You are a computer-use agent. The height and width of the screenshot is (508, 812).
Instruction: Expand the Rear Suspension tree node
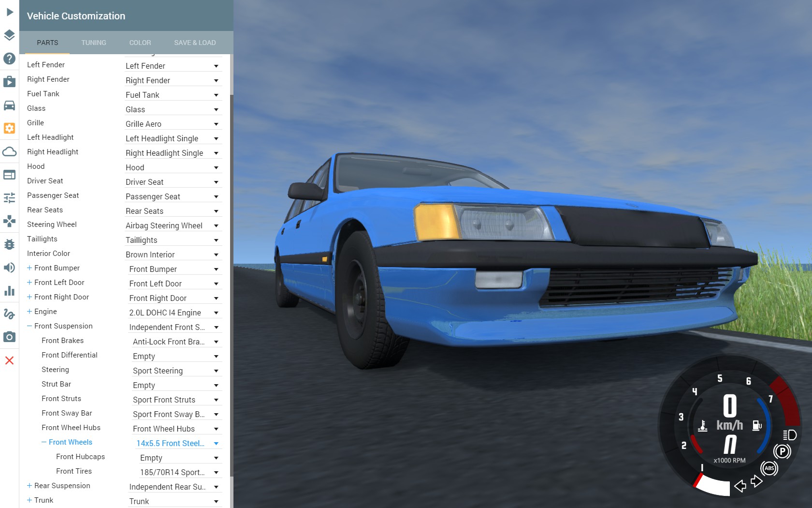(x=29, y=485)
